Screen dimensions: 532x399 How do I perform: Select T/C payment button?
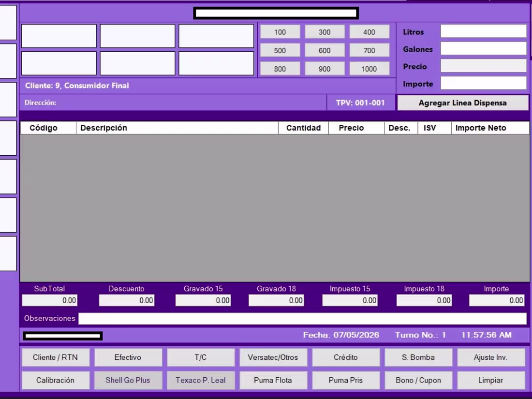pyautogui.click(x=201, y=357)
